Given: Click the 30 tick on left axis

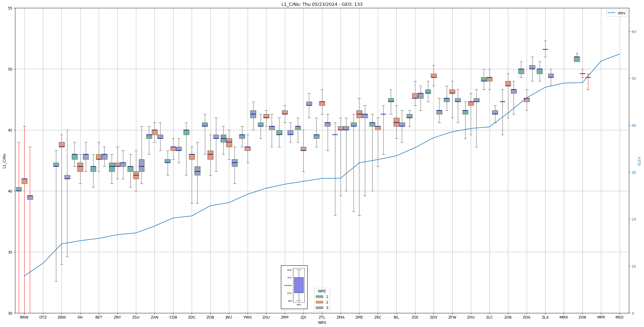Looking at the screenshot, I should click(x=10, y=313).
